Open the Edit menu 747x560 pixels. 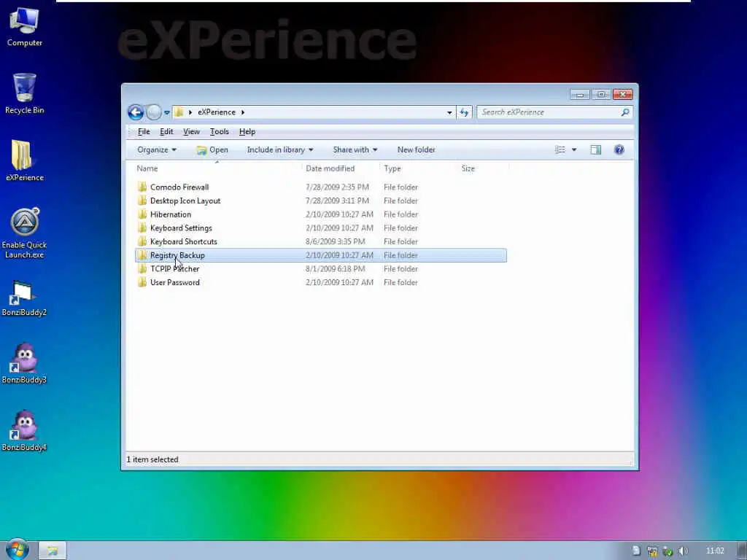point(166,131)
